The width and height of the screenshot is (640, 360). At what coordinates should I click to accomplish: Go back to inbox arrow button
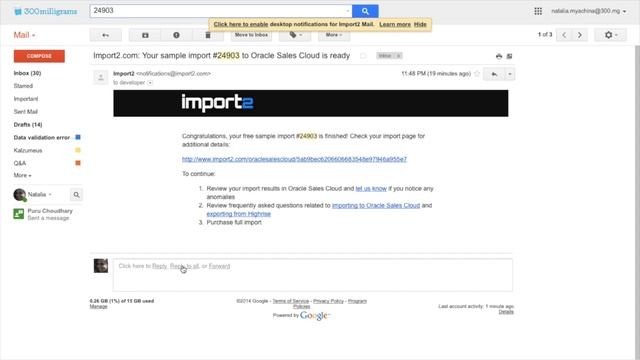tap(106, 35)
